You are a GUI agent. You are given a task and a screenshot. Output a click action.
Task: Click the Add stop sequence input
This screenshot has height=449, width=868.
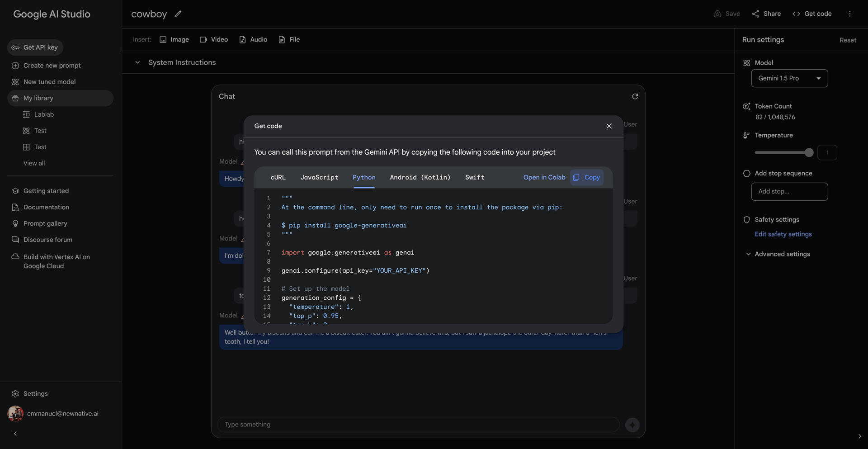(x=789, y=192)
